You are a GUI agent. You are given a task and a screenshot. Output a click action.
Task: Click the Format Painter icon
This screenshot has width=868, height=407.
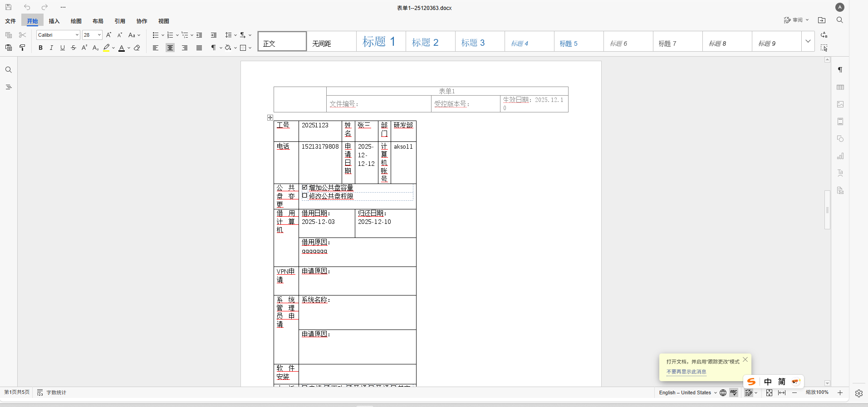22,48
